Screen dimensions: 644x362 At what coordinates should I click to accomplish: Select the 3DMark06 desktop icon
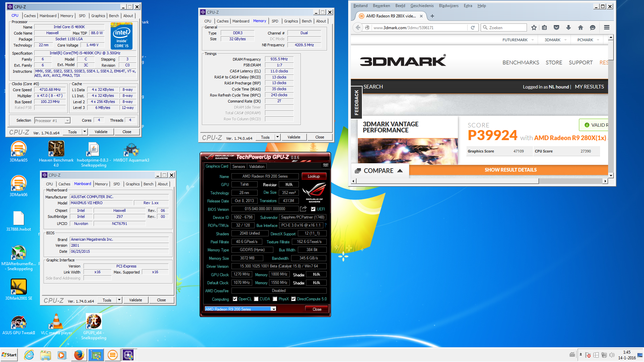point(18,186)
